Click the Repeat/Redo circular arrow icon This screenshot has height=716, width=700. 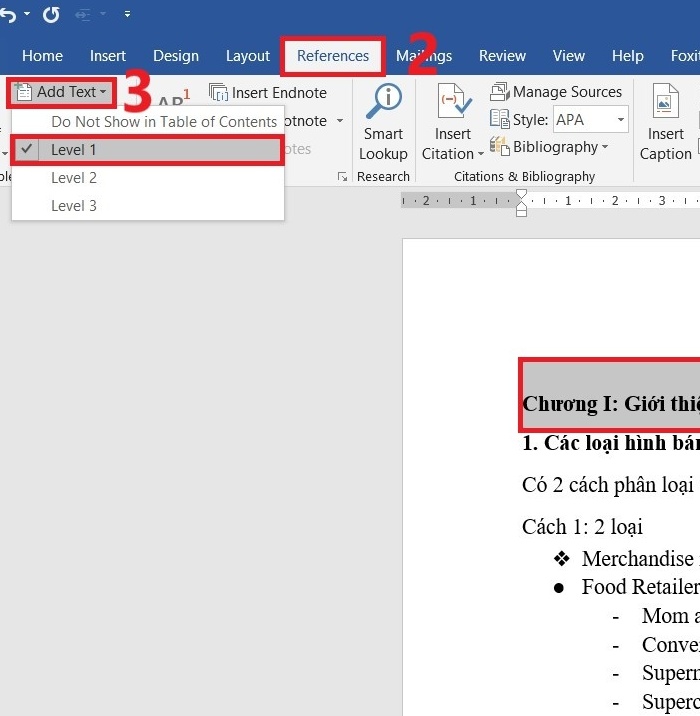click(x=51, y=15)
